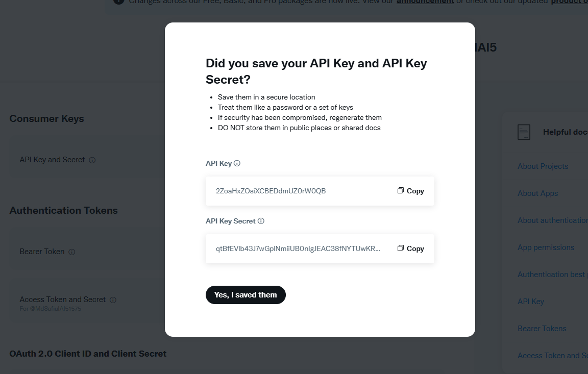
Task: Open the Access Token and Secret docs link
Action: [x=552, y=356]
